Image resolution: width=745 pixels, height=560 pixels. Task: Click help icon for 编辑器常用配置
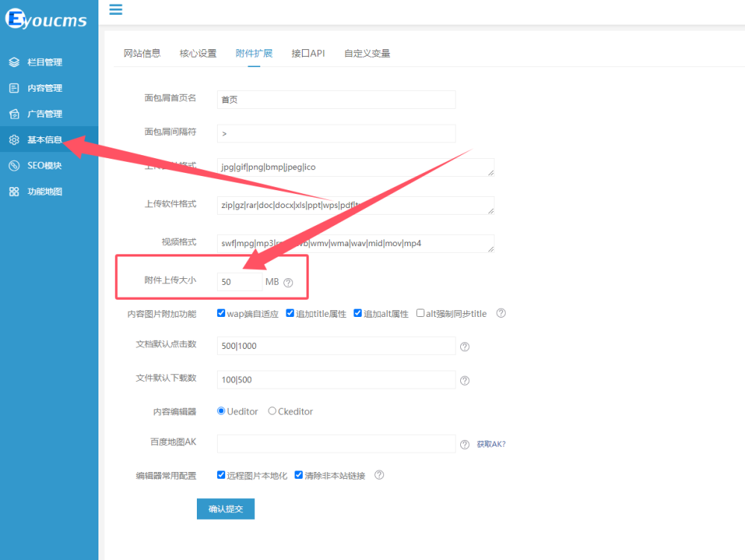point(379,475)
